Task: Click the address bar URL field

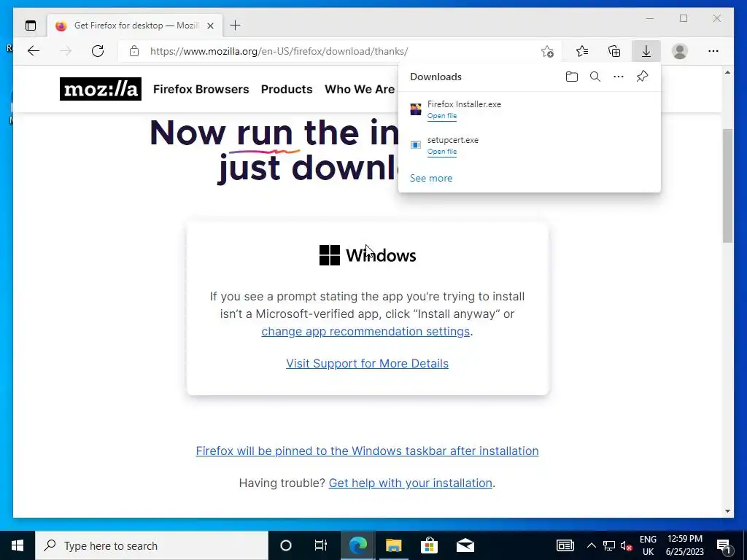Action: point(340,51)
